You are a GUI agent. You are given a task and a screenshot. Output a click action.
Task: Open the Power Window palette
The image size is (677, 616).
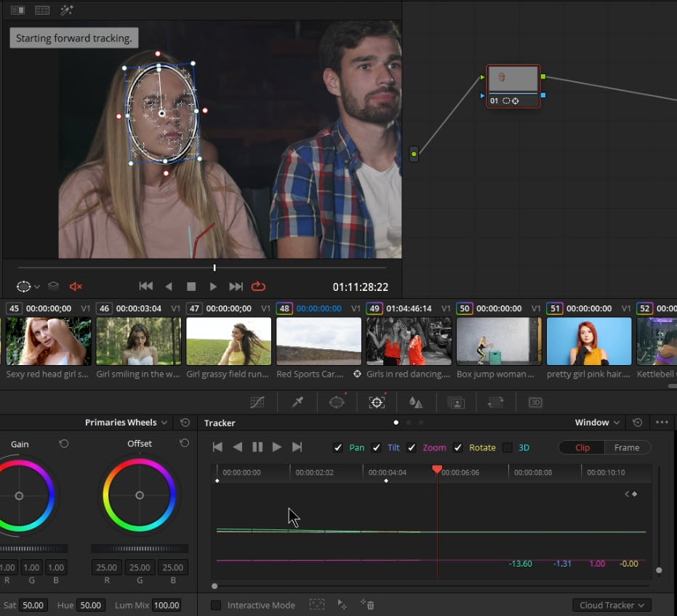[x=337, y=402]
